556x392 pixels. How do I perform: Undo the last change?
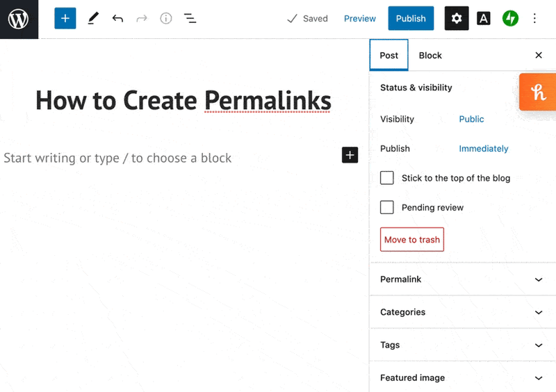(x=117, y=19)
